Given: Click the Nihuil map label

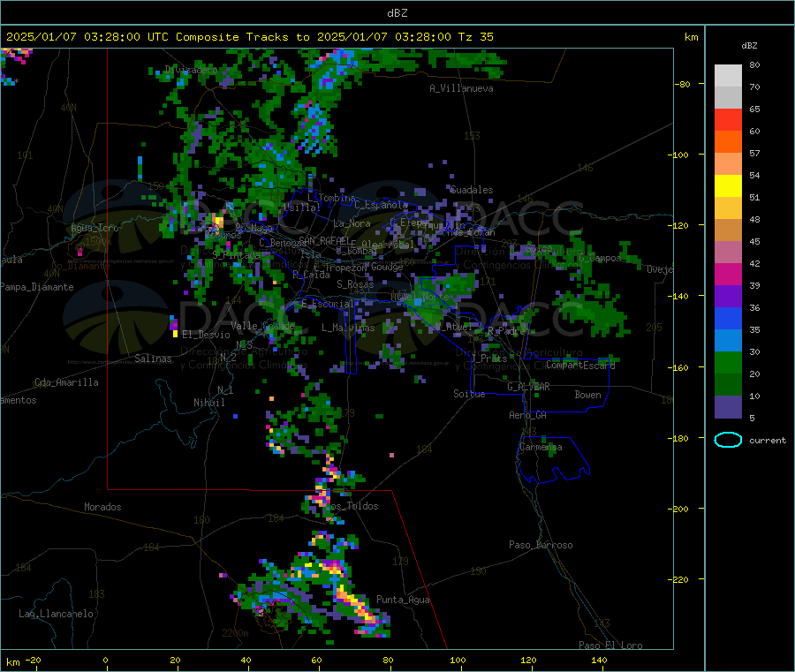Looking at the screenshot, I should click(x=208, y=403).
